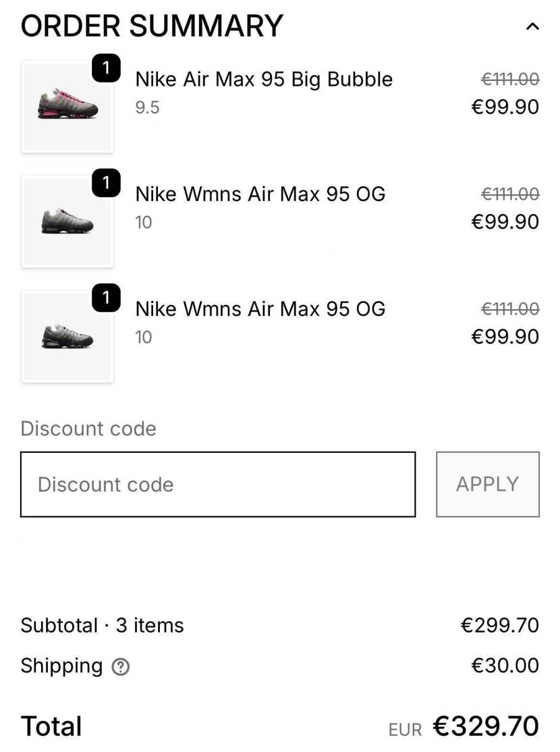The width and height of the screenshot is (560, 752).
Task: Click the size 9.5 label
Action: click(x=147, y=108)
